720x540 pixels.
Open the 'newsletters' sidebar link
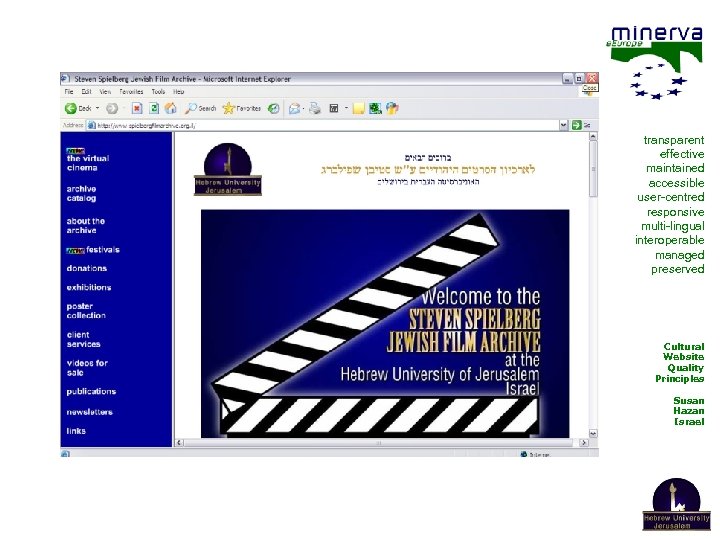90,412
